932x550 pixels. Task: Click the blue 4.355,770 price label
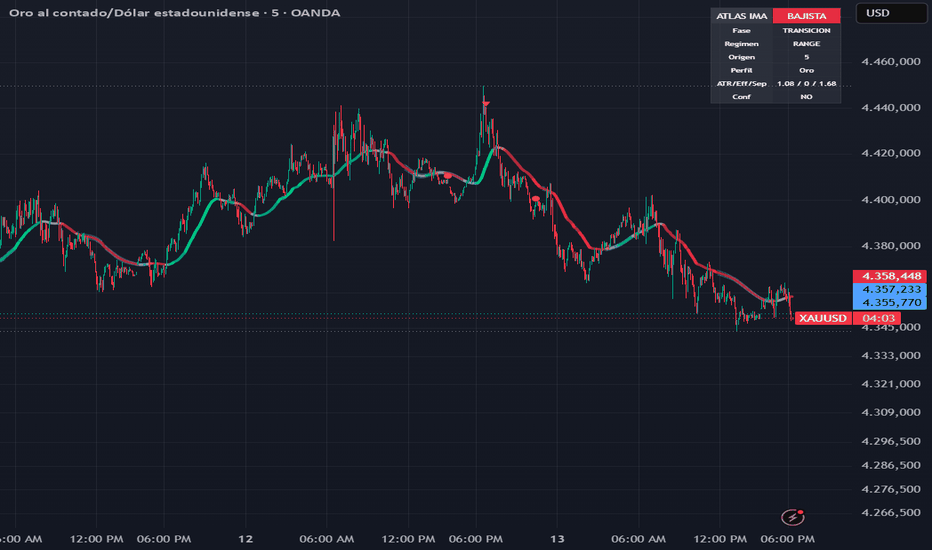tap(890, 302)
